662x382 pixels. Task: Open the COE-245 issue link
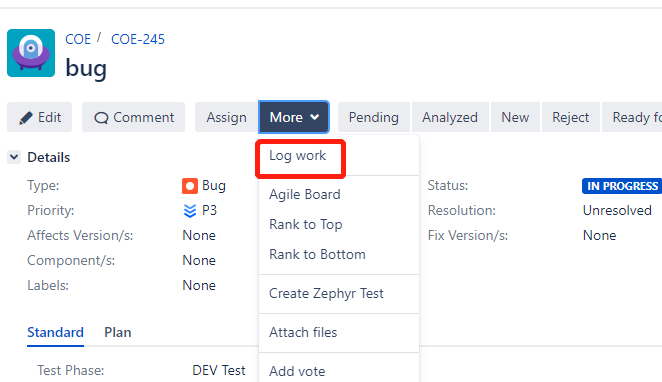138,39
